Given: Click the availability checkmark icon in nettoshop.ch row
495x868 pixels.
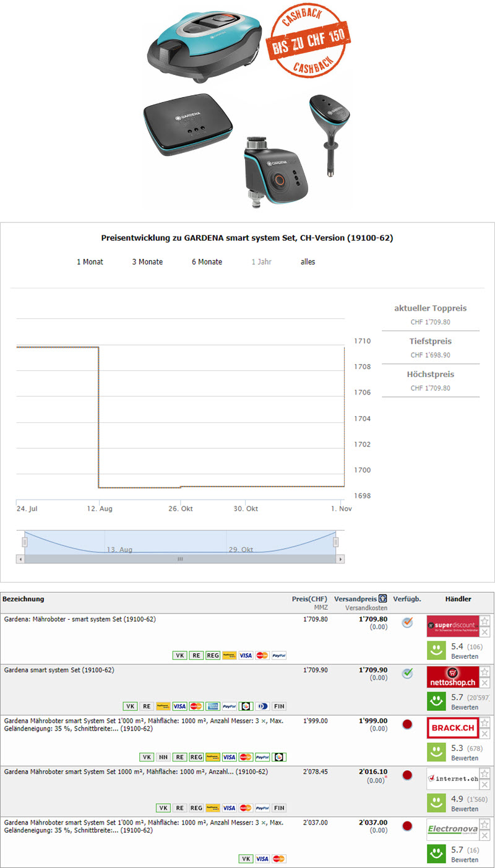Looking at the screenshot, I should [407, 673].
